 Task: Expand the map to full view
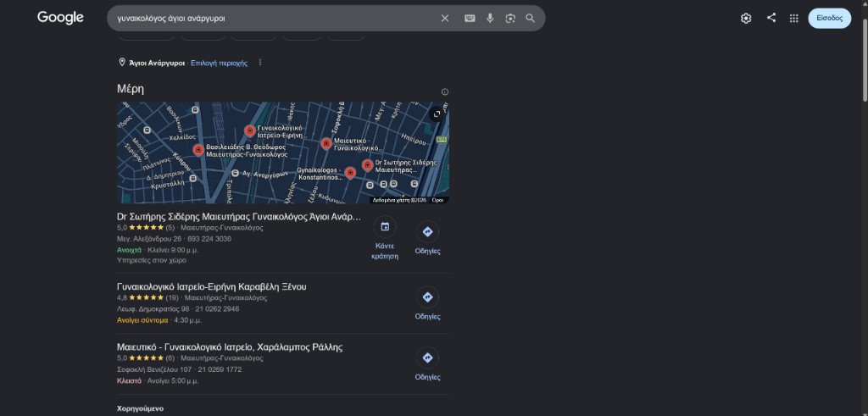[x=437, y=114]
